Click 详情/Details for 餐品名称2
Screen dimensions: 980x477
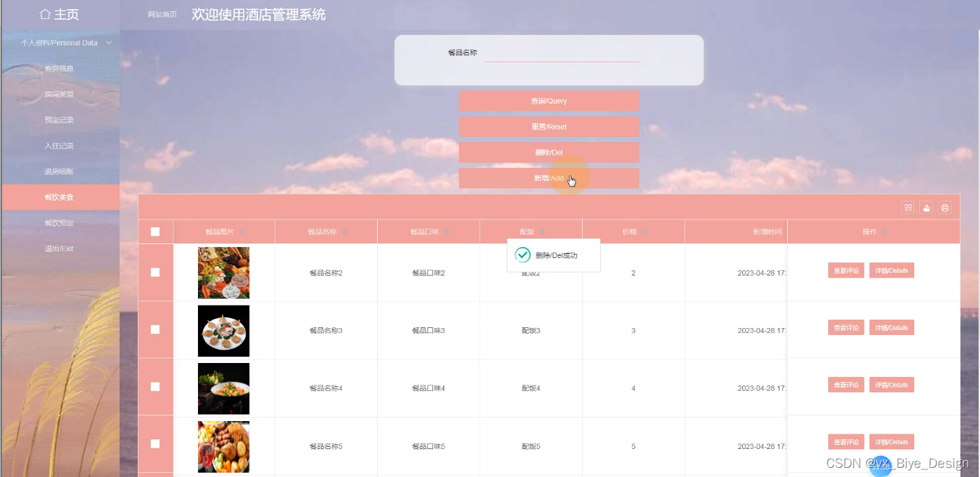pyautogui.click(x=892, y=270)
